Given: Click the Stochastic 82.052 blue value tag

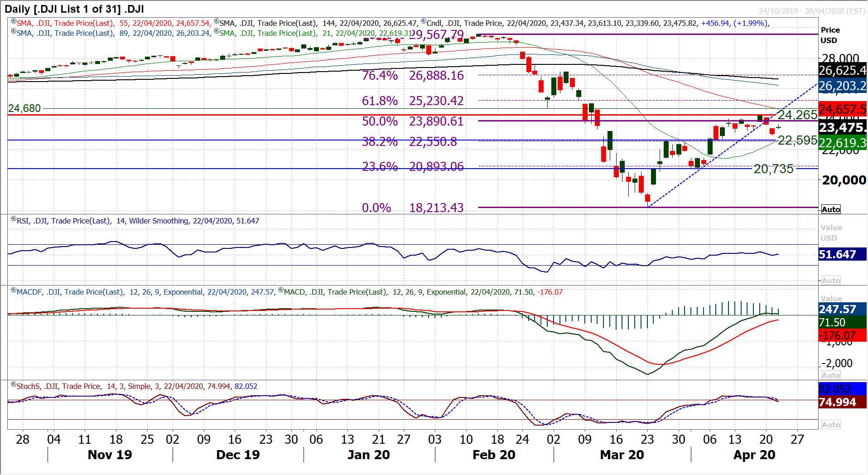Looking at the screenshot, I should 843,389.
